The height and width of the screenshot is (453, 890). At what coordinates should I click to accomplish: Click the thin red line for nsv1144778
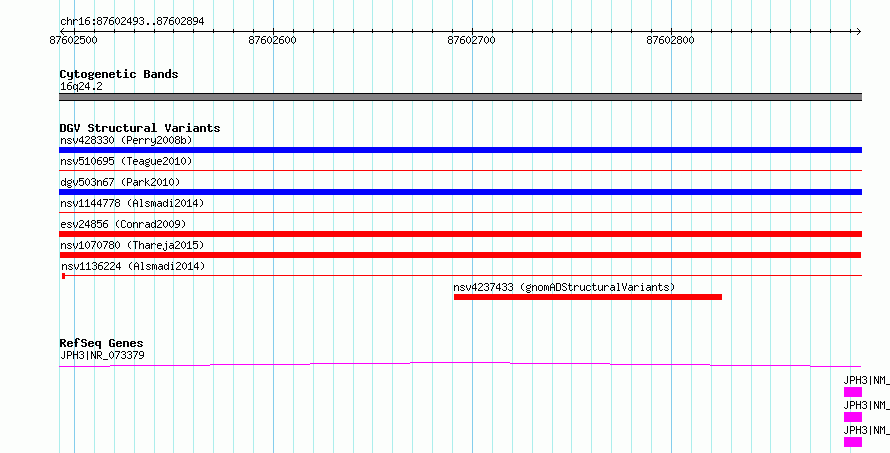[460, 212]
